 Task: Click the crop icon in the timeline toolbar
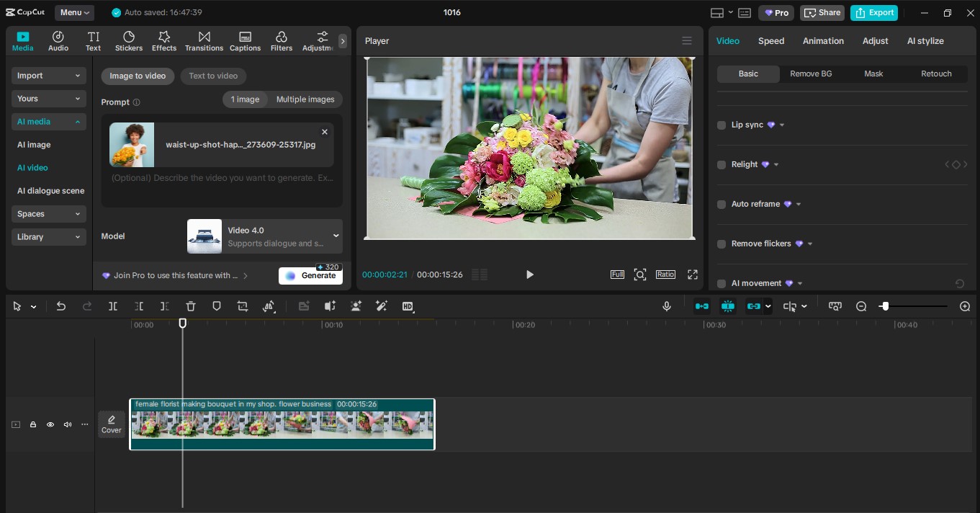(x=243, y=305)
